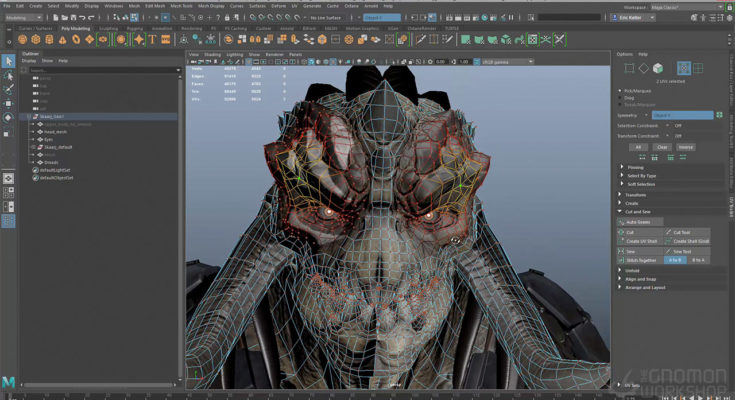Click the polygon Type text shelf icon
This screenshot has width=735, height=400.
tap(152, 40)
